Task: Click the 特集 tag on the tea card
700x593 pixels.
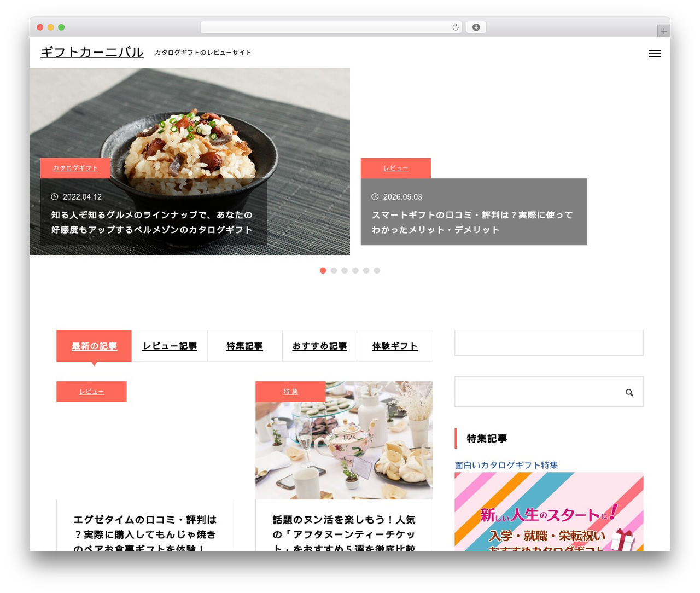Action: tap(290, 392)
